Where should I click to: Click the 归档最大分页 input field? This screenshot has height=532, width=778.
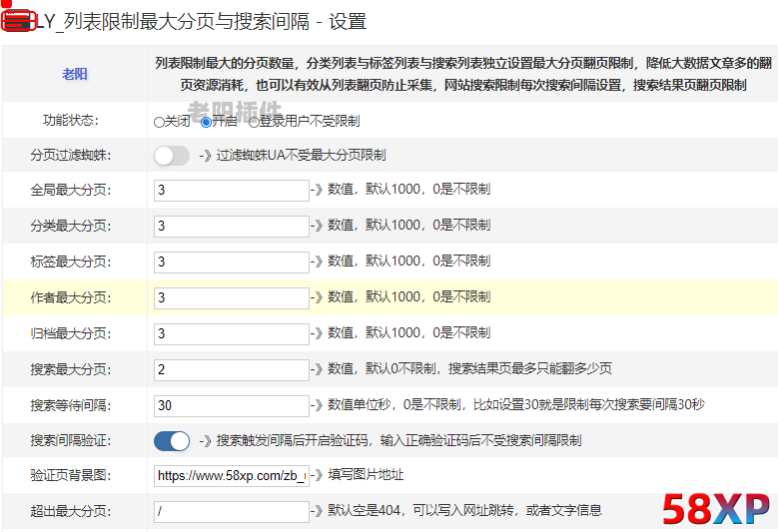pyautogui.click(x=232, y=333)
